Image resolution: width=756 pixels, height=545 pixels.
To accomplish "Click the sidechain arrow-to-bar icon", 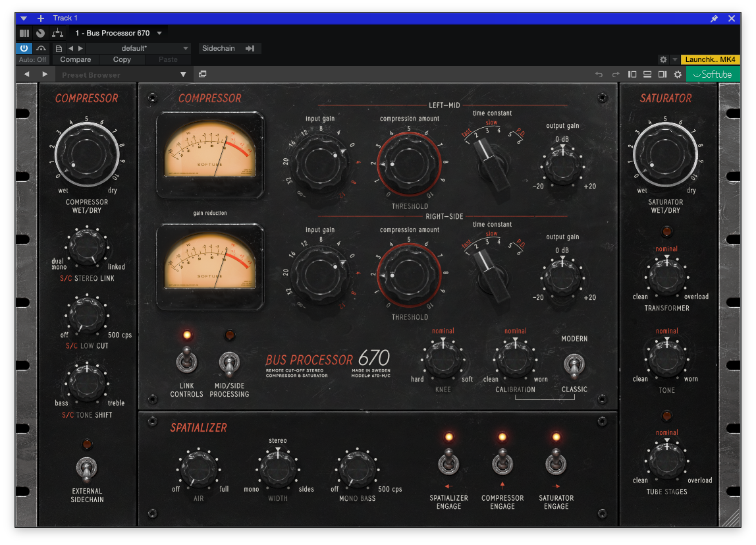I will coord(250,48).
